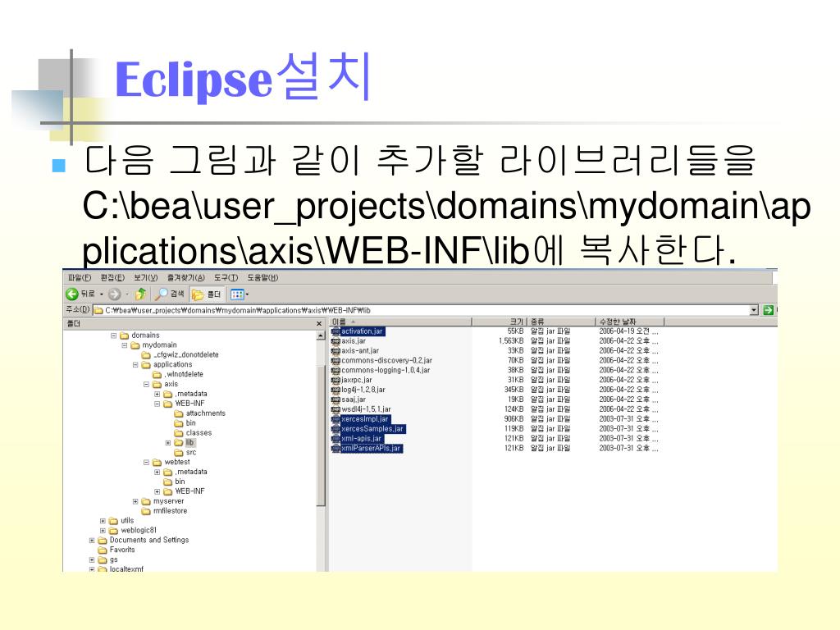The height and width of the screenshot is (630, 840).
Task: Click the axis.jar file icon
Action: pos(336,340)
